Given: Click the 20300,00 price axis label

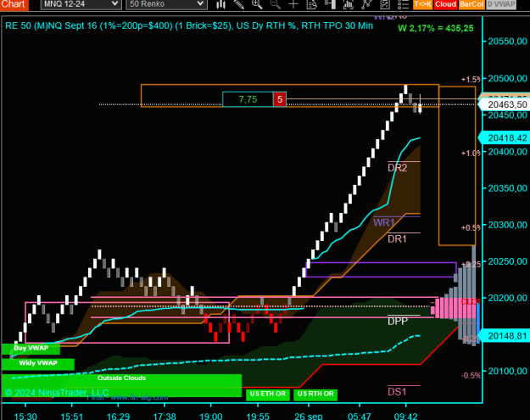Looking at the screenshot, I should coord(508,225).
